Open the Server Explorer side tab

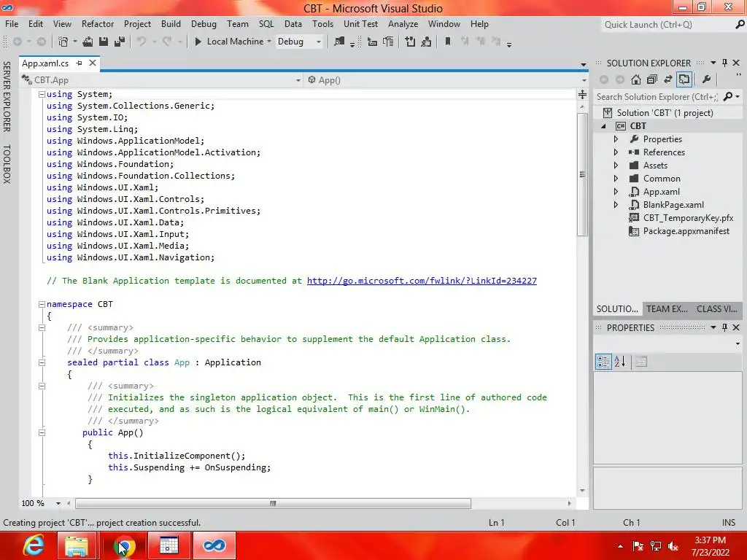coord(7,97)
